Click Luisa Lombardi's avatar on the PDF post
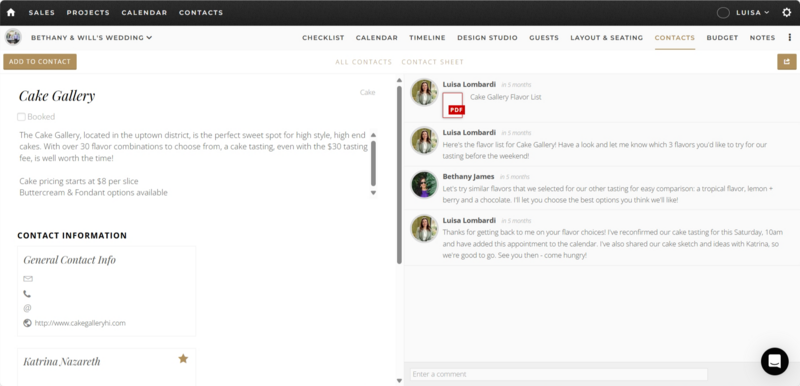The height and width of the screenshot is (386, 800). click(x=424, y=92)
